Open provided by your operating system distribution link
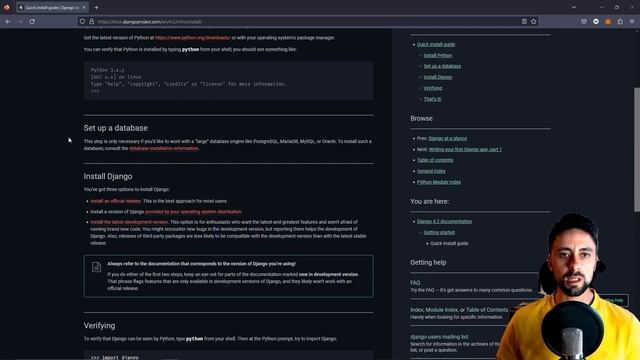Viewport: 640px width, 360px height. tap(193, 212)
